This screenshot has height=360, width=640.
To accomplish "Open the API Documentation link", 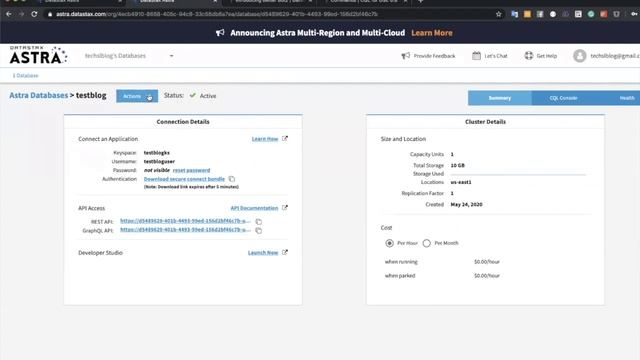I will 254,208.
